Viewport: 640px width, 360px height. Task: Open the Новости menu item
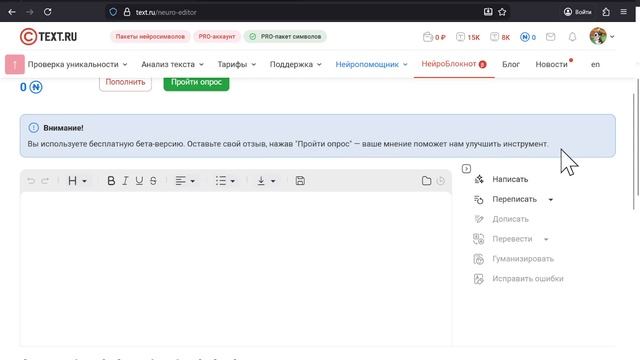pos(551,64)
